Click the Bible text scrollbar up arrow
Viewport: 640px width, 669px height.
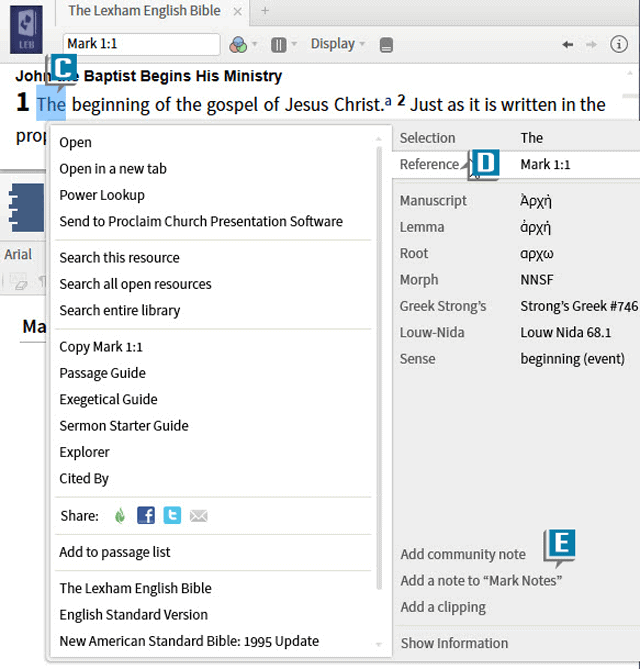pos(630,73)
